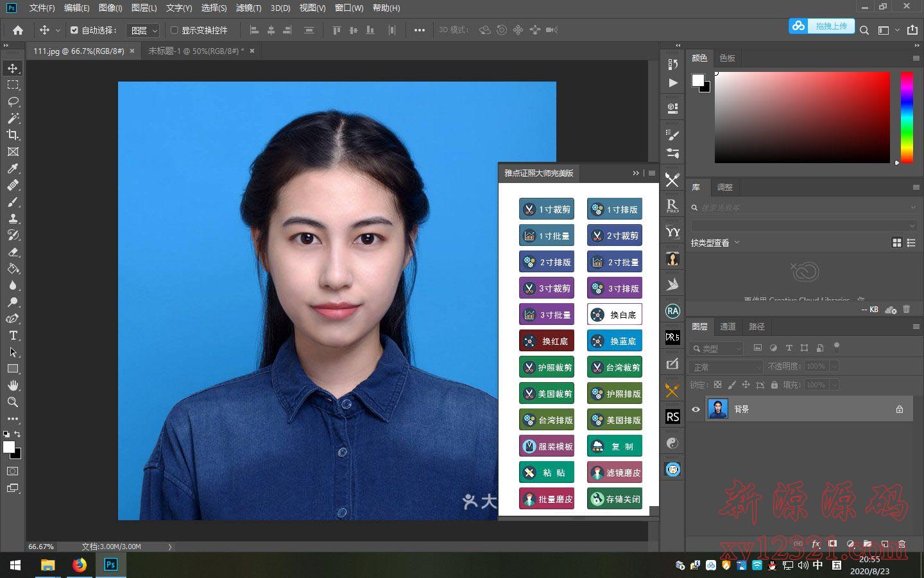Select the Clone Stamp tool

13,218
